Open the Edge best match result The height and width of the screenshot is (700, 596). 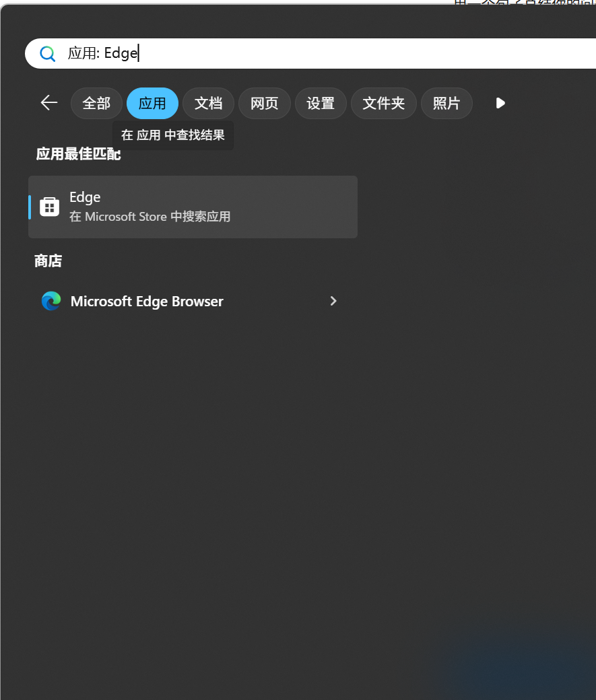(x=193, y=207)
